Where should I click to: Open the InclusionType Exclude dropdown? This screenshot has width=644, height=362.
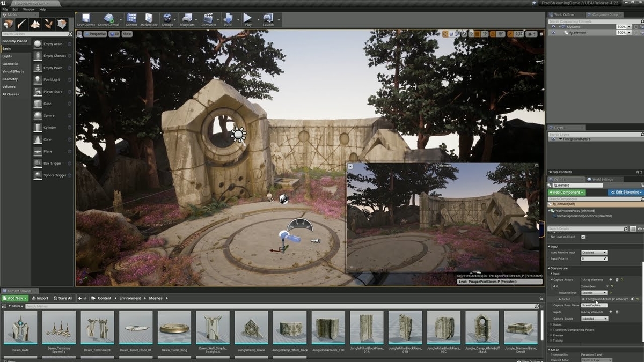[594, 293]
